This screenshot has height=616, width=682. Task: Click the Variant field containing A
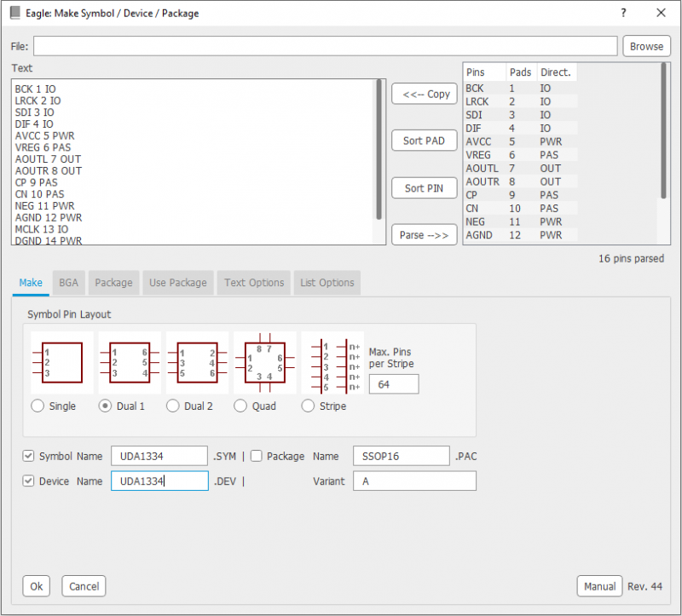(x=414, y=481)
